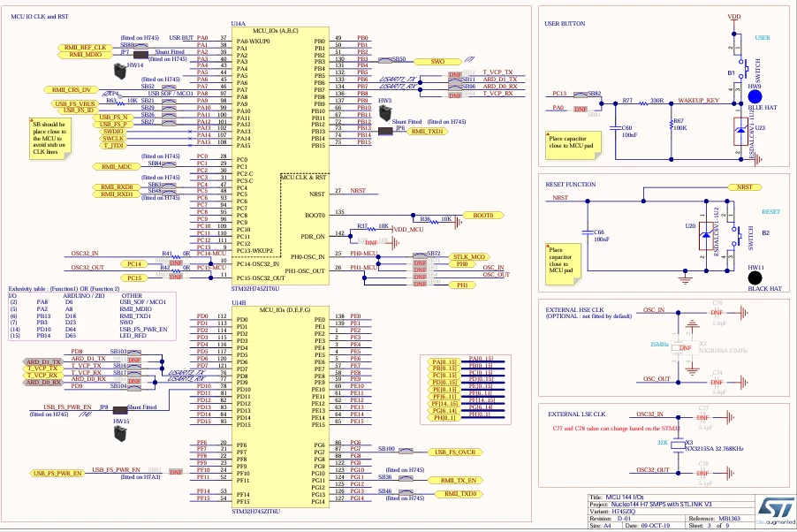The width and height of the screenshot is (797, 532).
Task: Click the 'MCU IO CLK and RST' heading
Action: (x=40, y=16)
